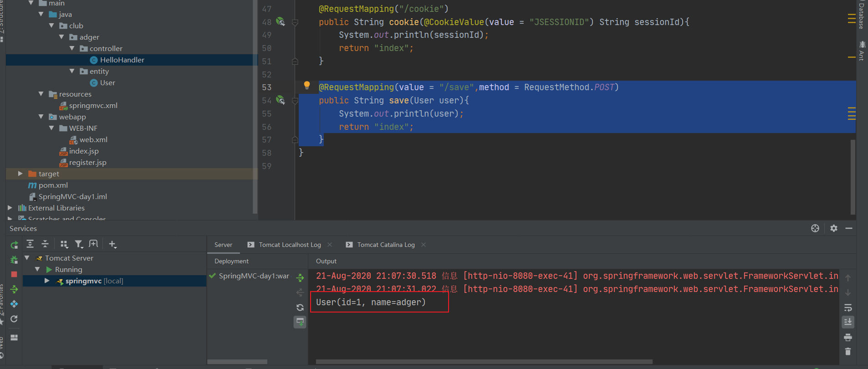Click the Deploy arrow beside SpringMVC-day1:war

(x=300, y=277)
